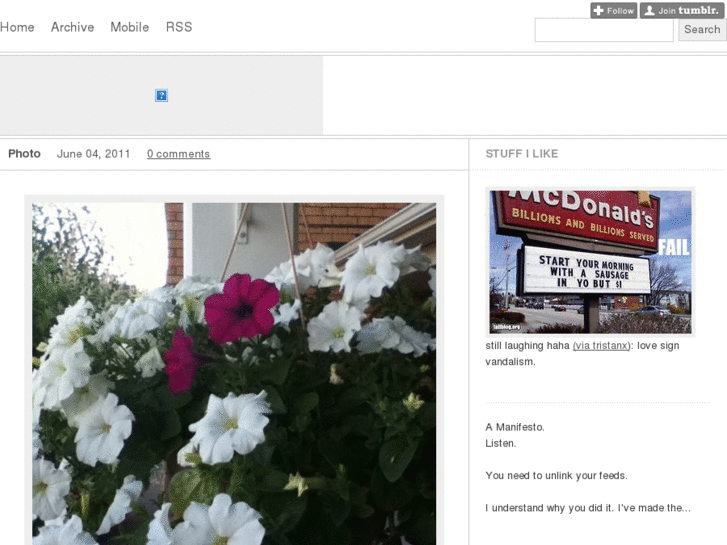Click the Join tumblr button
The image size is (727, 545).
(682, 11)
